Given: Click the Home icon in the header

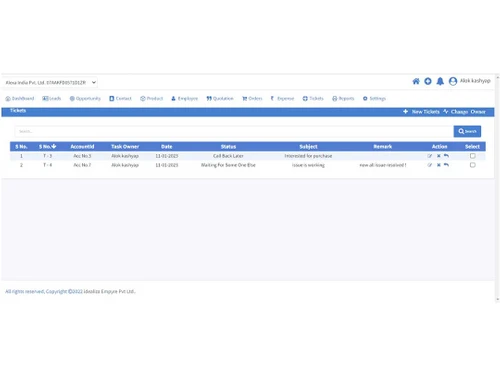Looking at the screenshot, I should point(416,81).
